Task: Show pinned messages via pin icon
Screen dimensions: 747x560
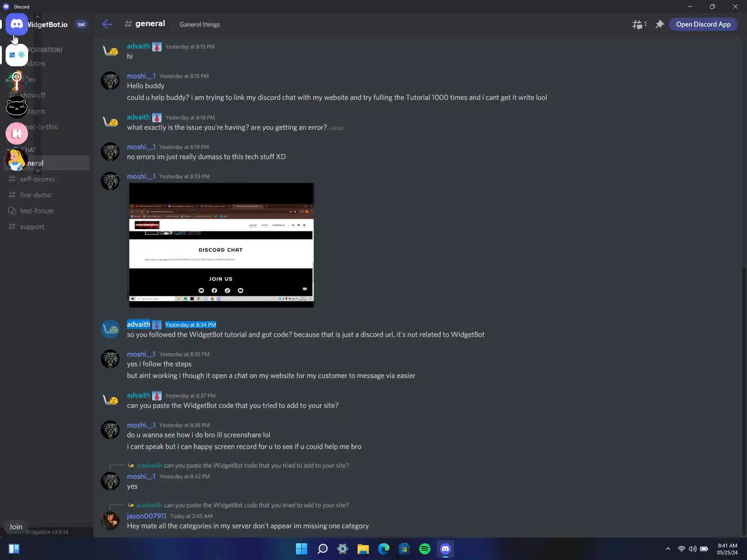Action: (x=659, y=24)
